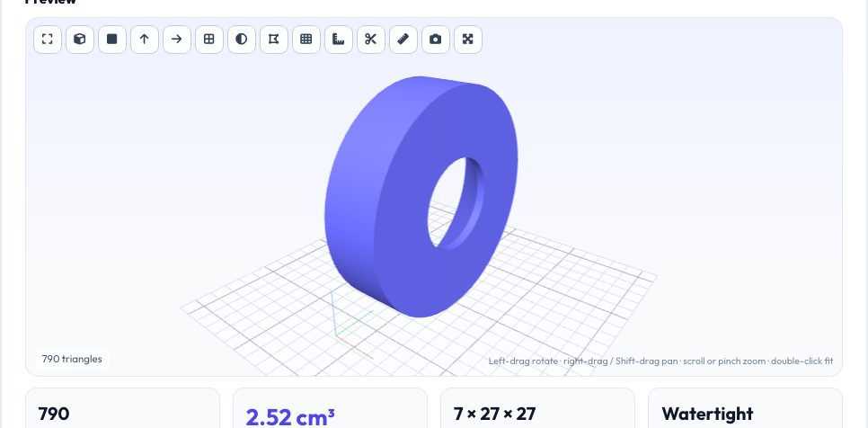Click the 'Watertight' status text

click(707, 415)
